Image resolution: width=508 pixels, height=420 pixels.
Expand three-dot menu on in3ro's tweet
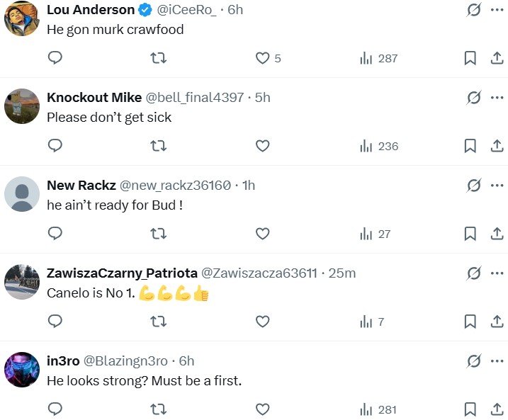coord(497,361)
